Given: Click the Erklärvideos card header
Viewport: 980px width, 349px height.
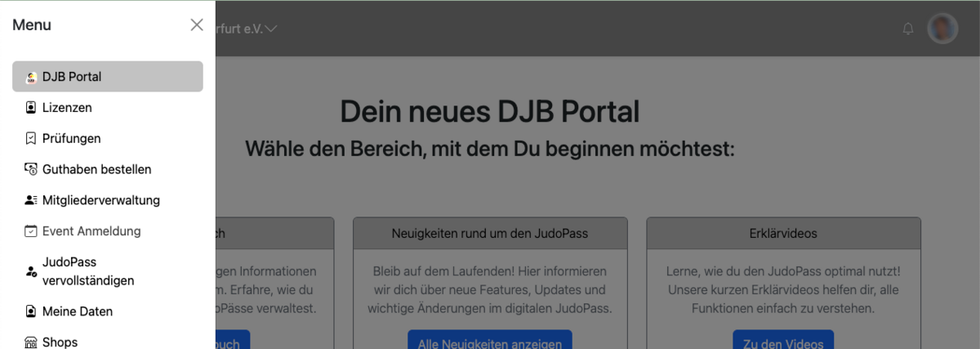Looking at the screenshot, I should [783, 233].
